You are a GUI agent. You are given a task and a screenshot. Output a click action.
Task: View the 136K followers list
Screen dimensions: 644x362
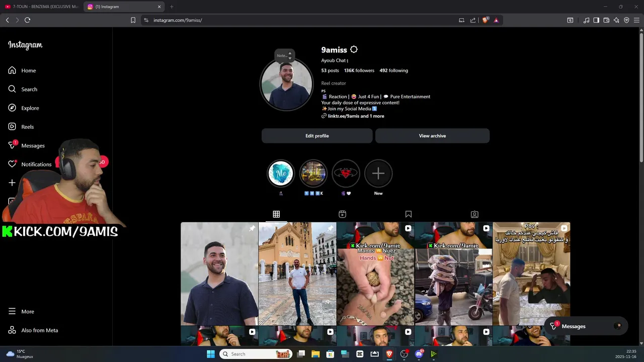(x=359, y=70)
